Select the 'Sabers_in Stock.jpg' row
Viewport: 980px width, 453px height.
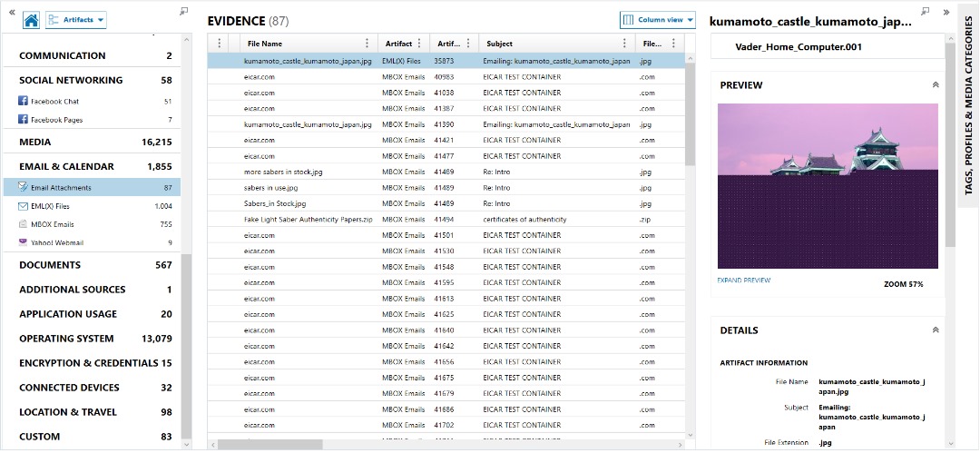coord(446,203)
